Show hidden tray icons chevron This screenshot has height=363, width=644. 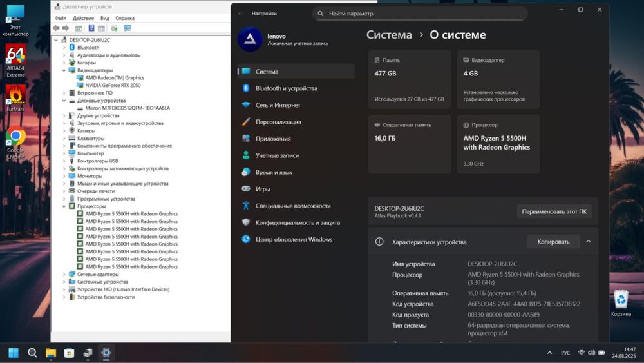[x=549, y=353]
